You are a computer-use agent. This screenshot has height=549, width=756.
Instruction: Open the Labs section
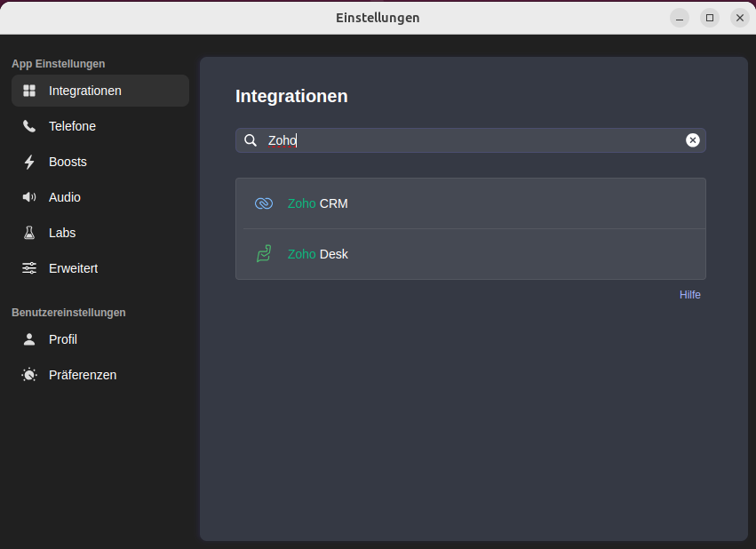(100, 233)
